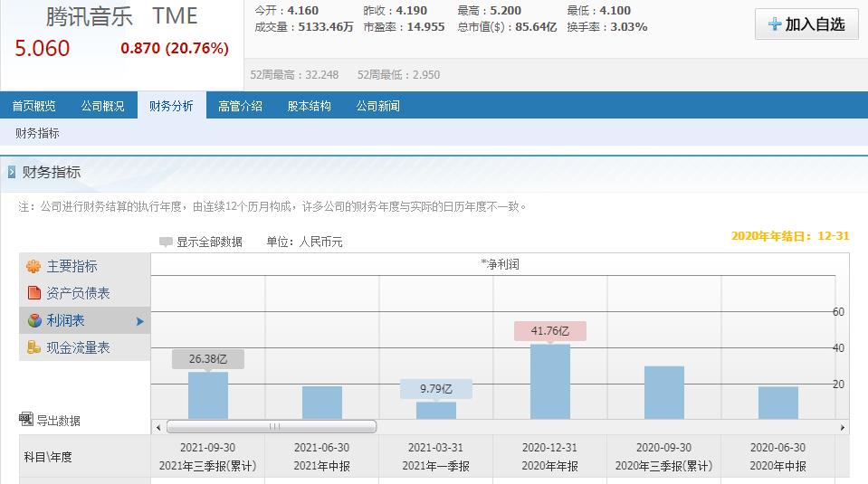This screenshot has height=484, width=868.
Task: Click the 52周最高：32.248 value
Action: pyautogui.click(x=294, y=75)
